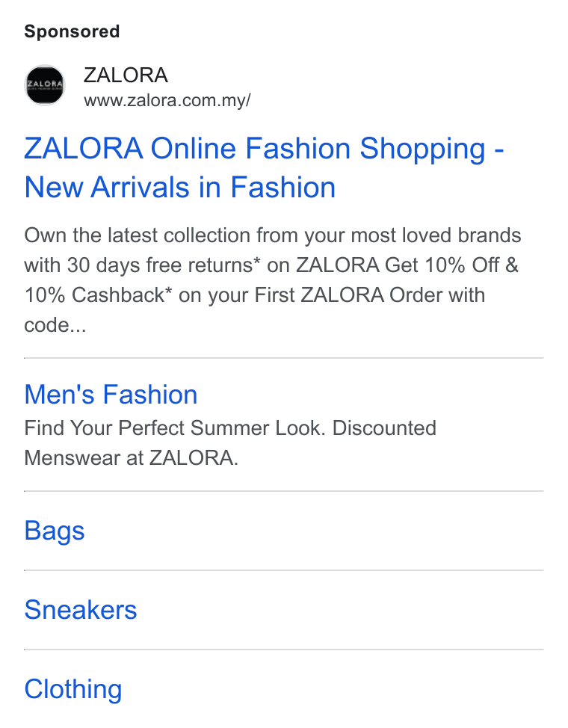Select the ZALORA advertiser name

(x=126, y=75)
